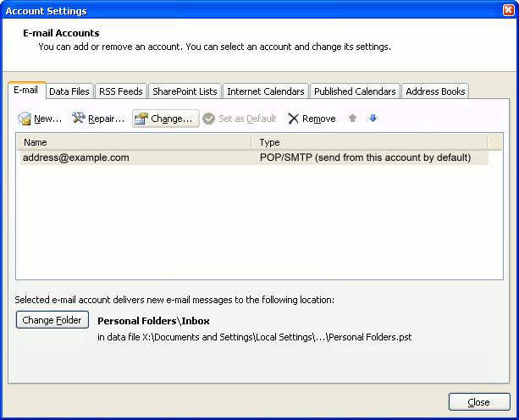Sort accounts by the Type column header

[369, 142]
